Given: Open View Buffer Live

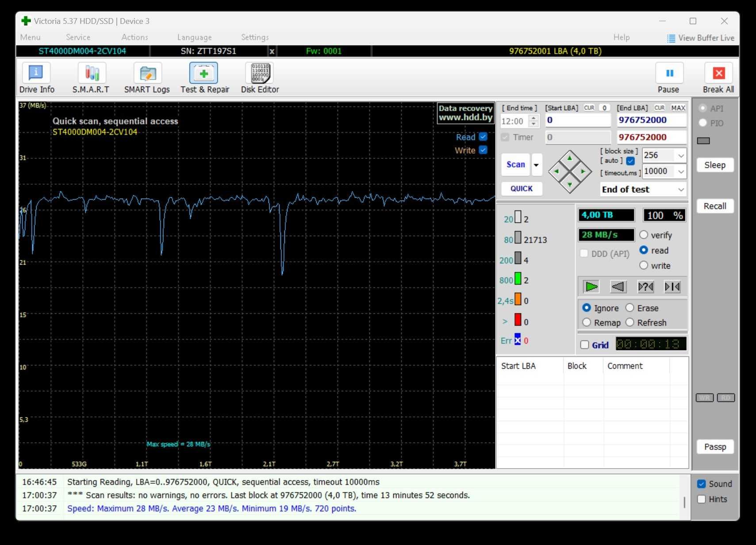Looking at the screenshot, I should tap(701, 38).
